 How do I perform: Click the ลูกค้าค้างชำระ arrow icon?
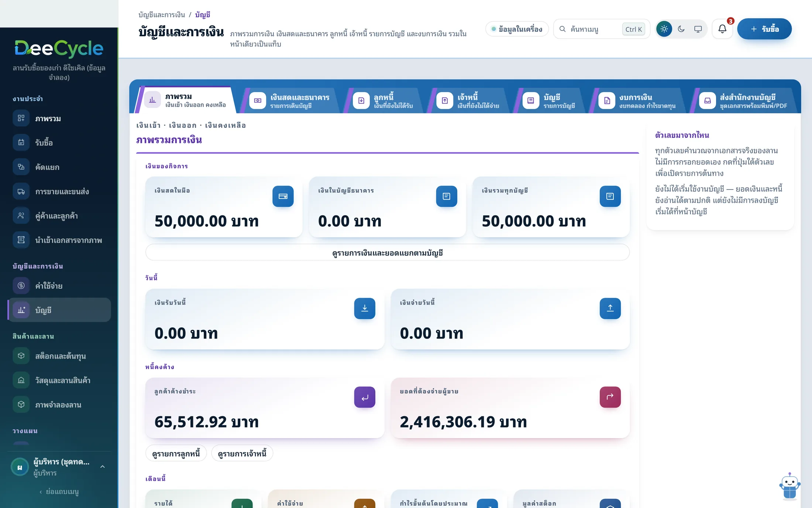tap(365, 397)
